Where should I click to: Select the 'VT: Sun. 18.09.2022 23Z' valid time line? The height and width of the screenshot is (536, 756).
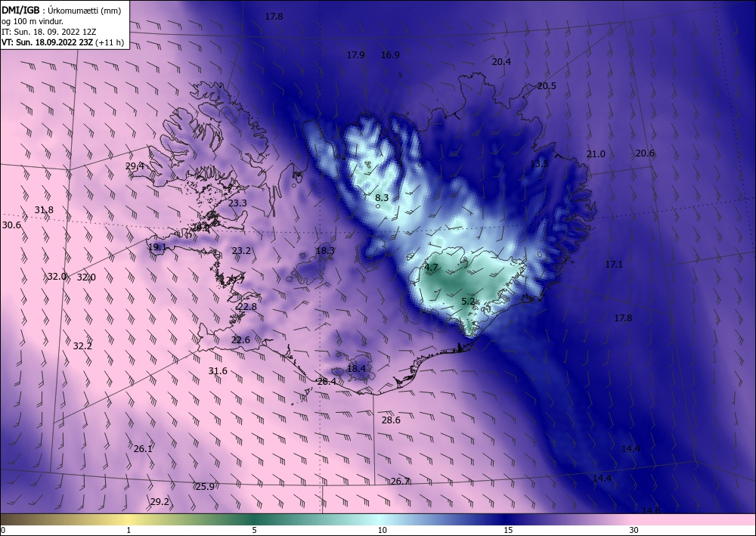[47, 42]
